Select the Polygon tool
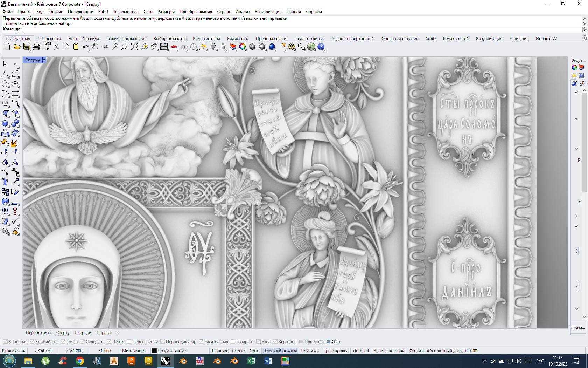 tap(5, 103)
